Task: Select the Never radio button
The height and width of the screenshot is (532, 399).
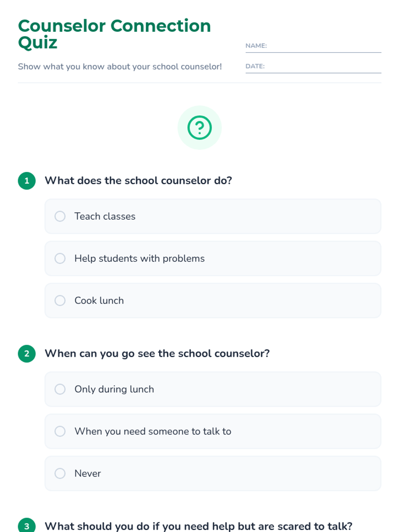Action: 60,473
